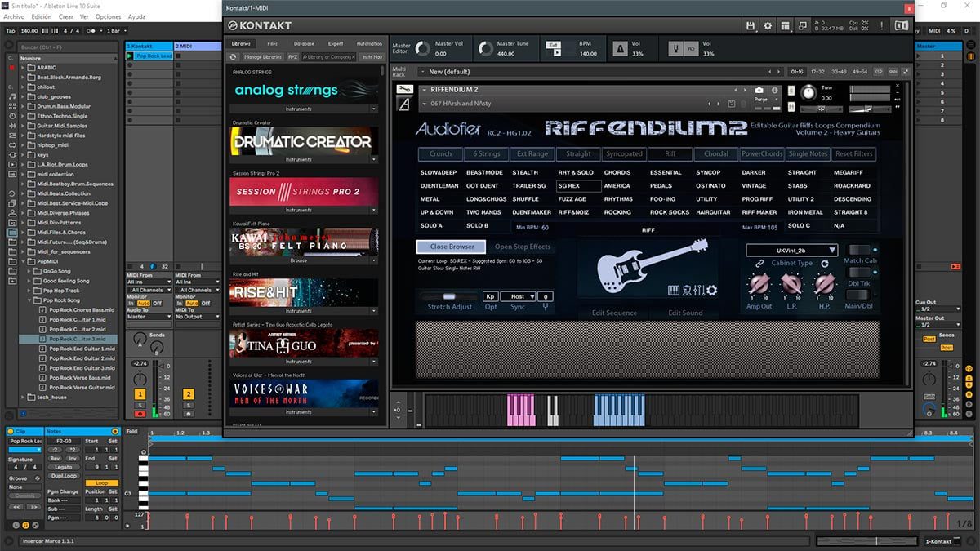The height and width of the screenshot is (551, 980).
Task: Toggle the Match Cab switch
Action: coord(857,250)
